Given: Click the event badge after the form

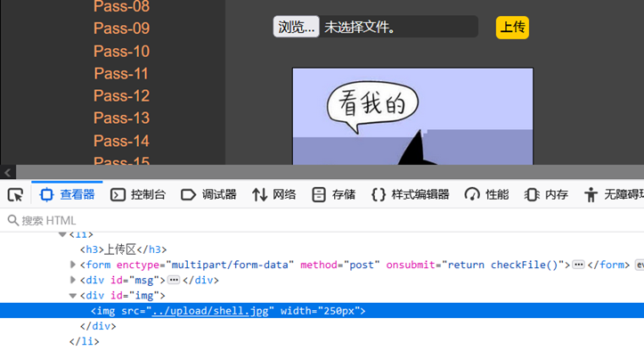Looking at the screenshot, I should pyautogui.click(x=640, y=265).
